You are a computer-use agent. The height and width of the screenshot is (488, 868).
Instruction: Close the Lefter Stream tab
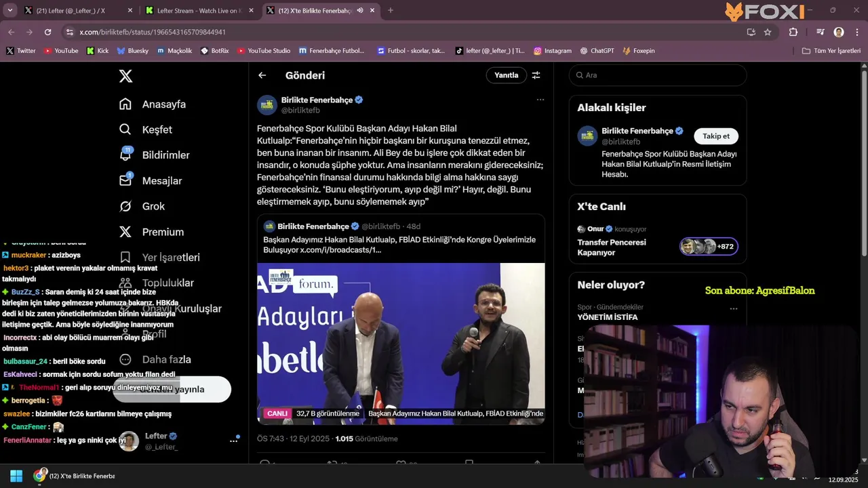point(251,10)
